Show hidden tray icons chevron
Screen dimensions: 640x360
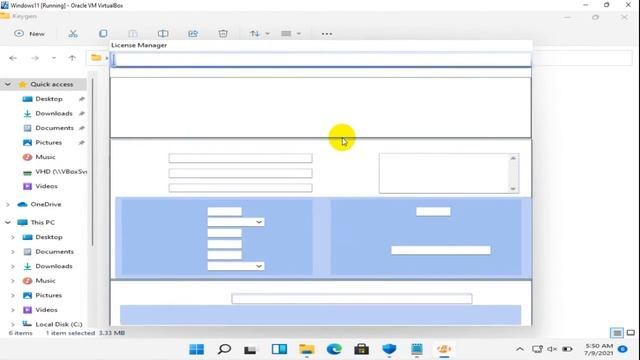point(520,349)
